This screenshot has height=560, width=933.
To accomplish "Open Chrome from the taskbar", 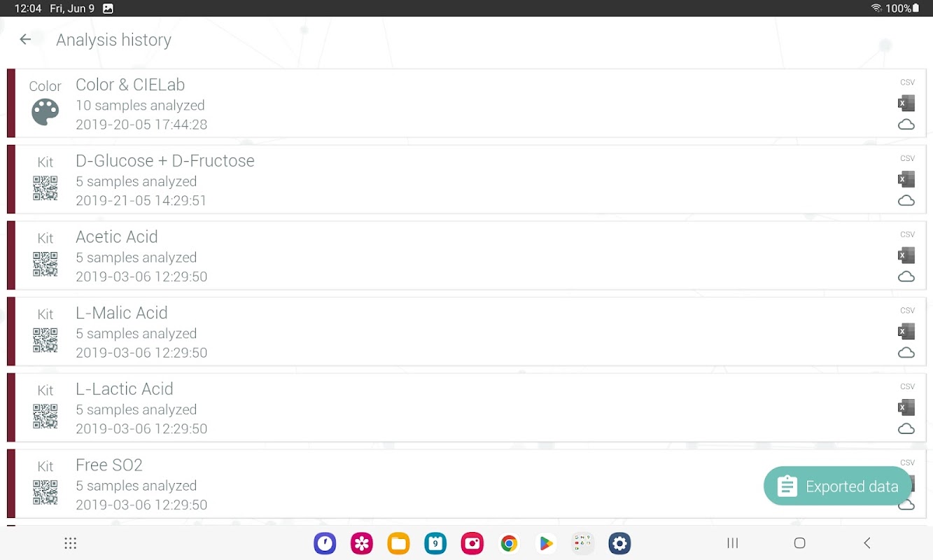I will 509,543.
